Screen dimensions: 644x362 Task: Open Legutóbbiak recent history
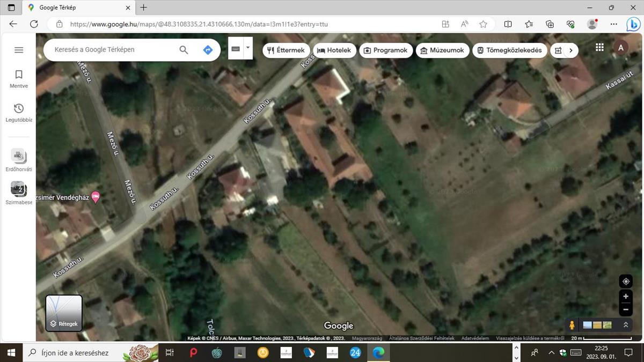click(x=19, y=113)
